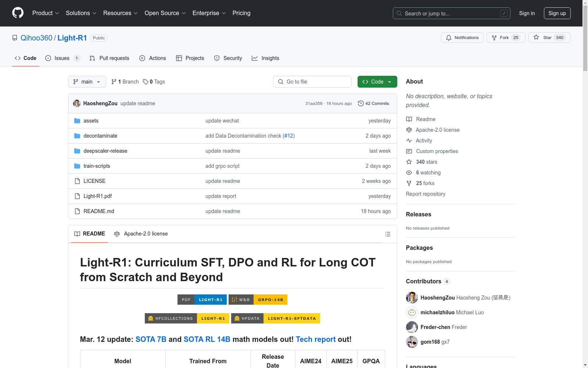Open Freder-chen contributor profile avatar

point(412,327)
